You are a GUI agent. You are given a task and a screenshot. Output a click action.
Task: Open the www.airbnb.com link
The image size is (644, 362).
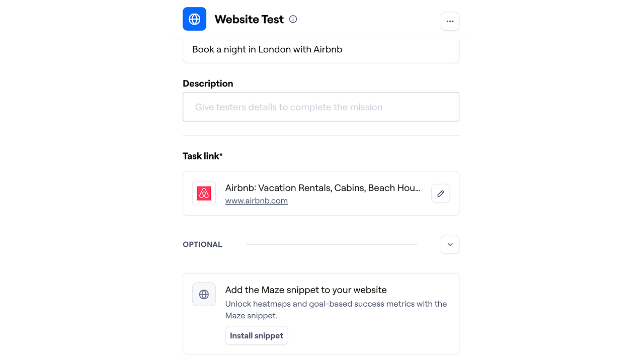coord(256,201)
